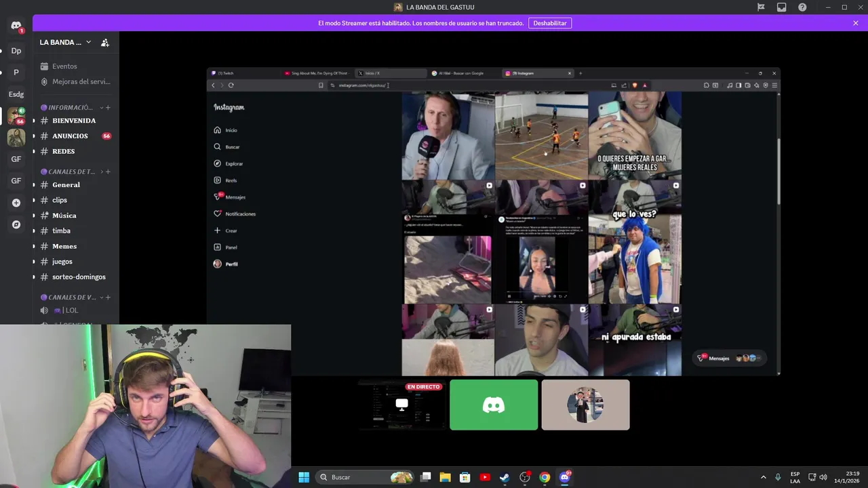Open Instagram Explorar compass item
Image resolution: width=868 pixels, height=488 pixels.
[x=228, y=163]
